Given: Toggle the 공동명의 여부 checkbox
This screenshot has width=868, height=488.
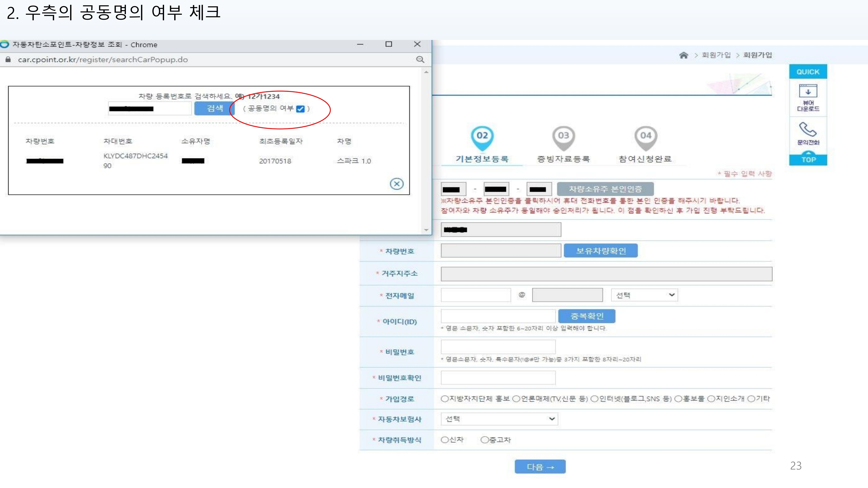Looking at the screenshot, I should (300, 109).
